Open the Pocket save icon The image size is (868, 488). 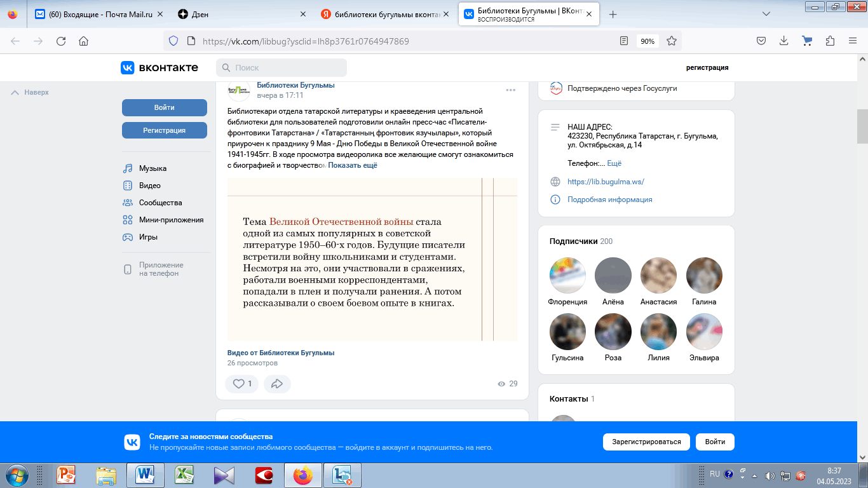click(x=761, y=41)
